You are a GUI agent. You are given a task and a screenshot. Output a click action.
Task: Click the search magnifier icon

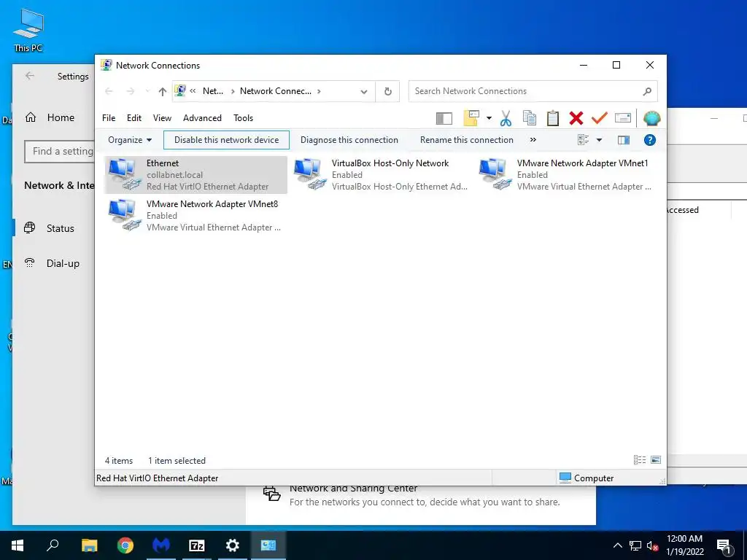pos(647,91)
